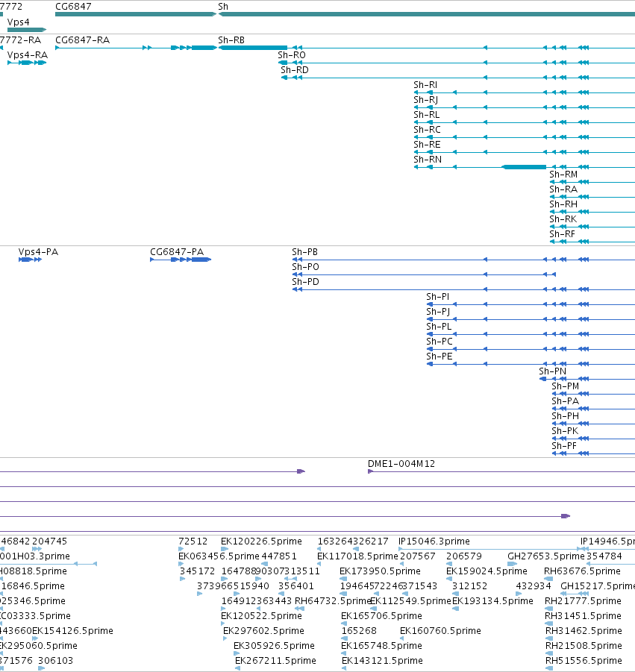Select the CG6847-PA protein label

(x=177, y=252)
